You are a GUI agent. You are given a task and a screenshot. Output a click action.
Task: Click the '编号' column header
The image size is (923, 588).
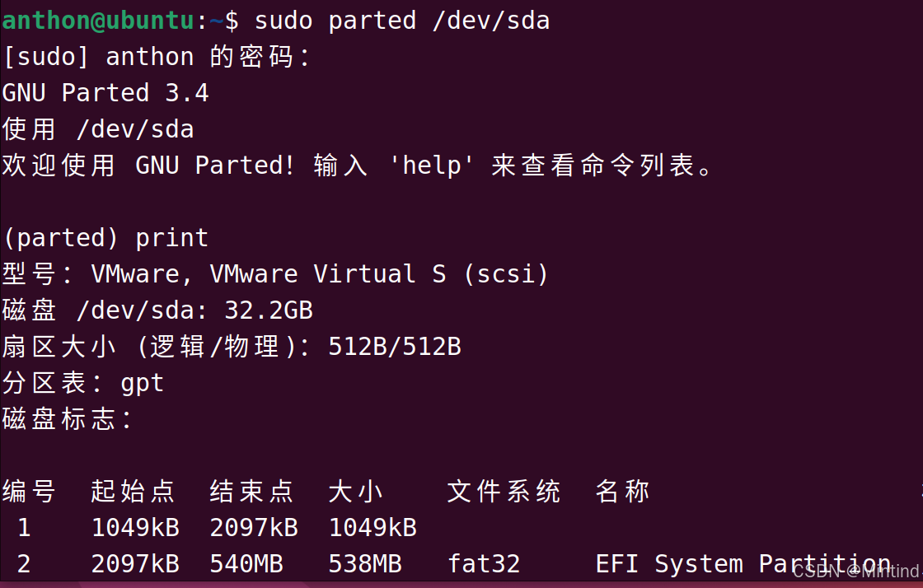coord(29,492)
